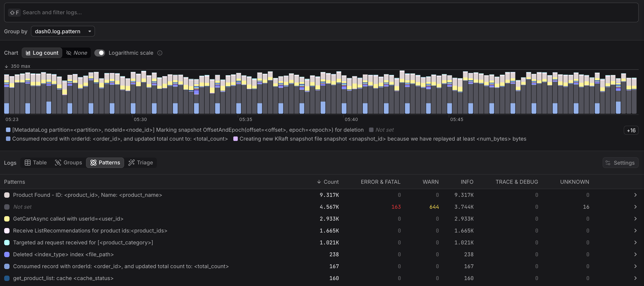Screen dimensions: 644x286
Task: Expand the GetCartAsync pattern row
Action: click(x=635, y=219)
